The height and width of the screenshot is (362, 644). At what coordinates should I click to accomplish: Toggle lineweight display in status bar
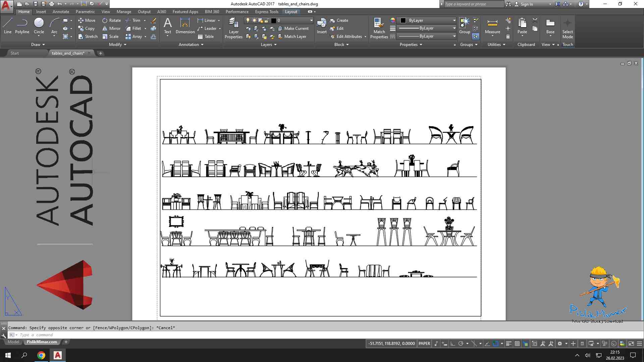(508, 344)
